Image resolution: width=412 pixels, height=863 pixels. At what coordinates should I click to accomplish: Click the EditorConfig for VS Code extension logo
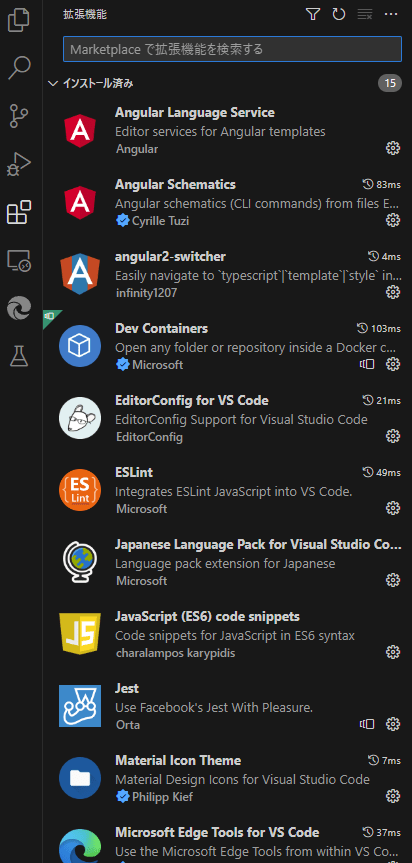[80, 418]
